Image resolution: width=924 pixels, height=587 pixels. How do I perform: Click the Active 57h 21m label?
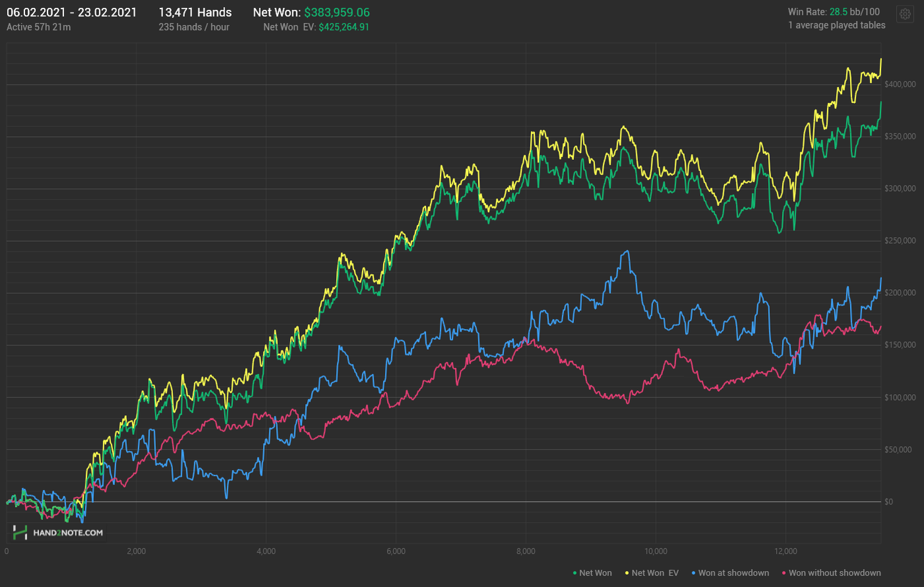tap(38, 27)
